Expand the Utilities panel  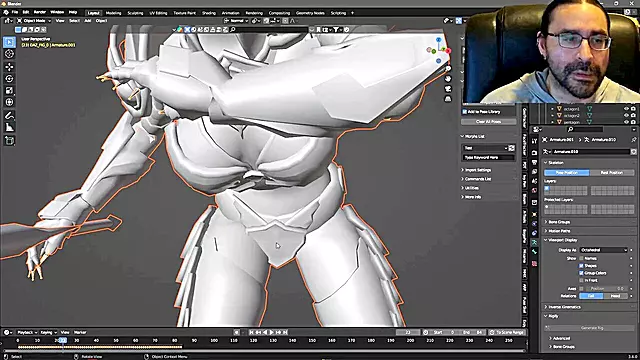470,188
